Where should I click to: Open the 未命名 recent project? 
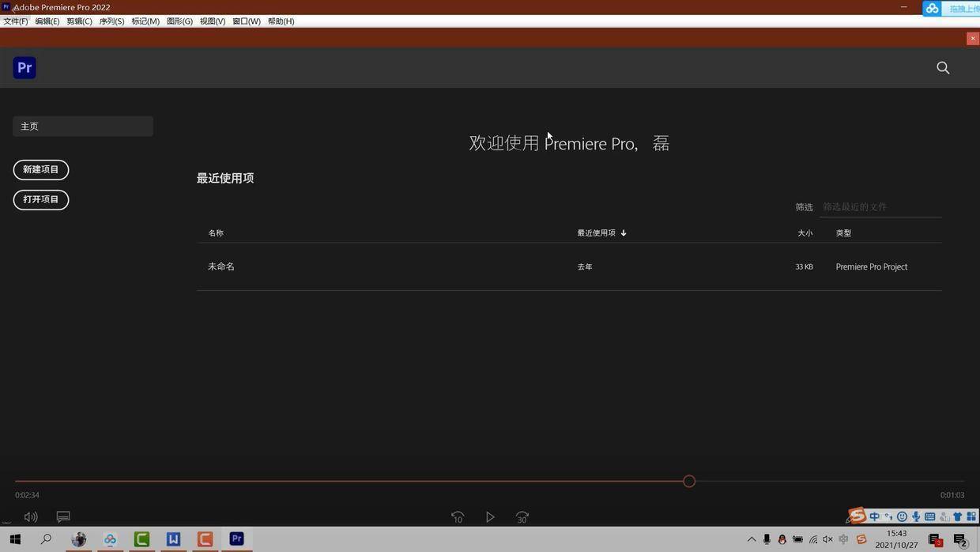click(221, 267)
